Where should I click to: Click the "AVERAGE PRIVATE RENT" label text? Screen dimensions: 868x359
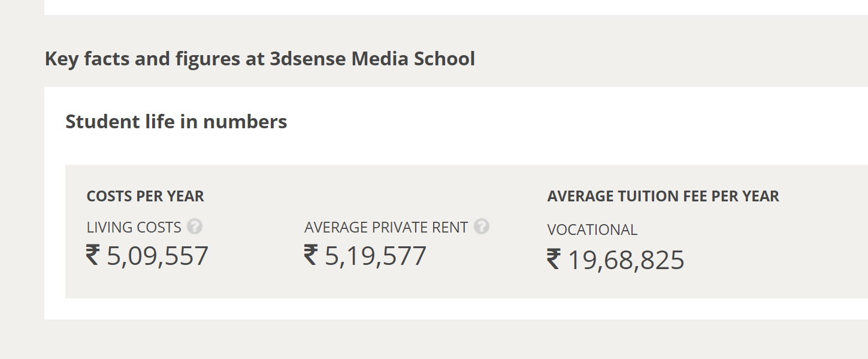coord(386,228)
